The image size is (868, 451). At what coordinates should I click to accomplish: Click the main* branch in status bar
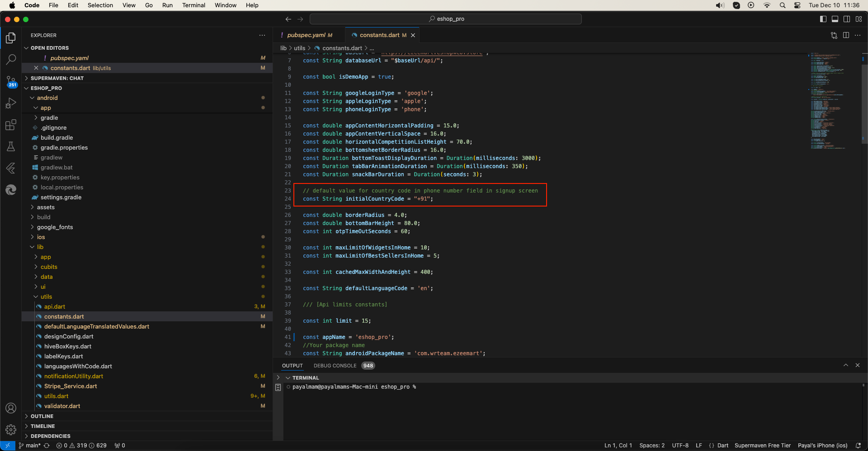pos(30,446)
